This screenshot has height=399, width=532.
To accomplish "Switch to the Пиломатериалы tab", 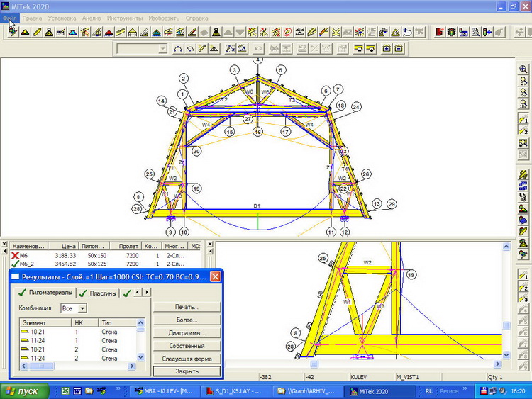I will click(45, 292).
